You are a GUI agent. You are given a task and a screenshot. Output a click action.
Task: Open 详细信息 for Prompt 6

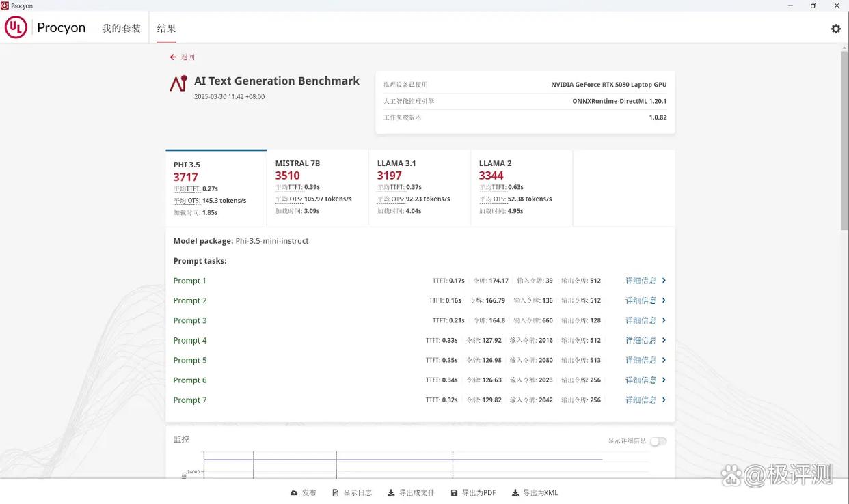tap(646, 380)
